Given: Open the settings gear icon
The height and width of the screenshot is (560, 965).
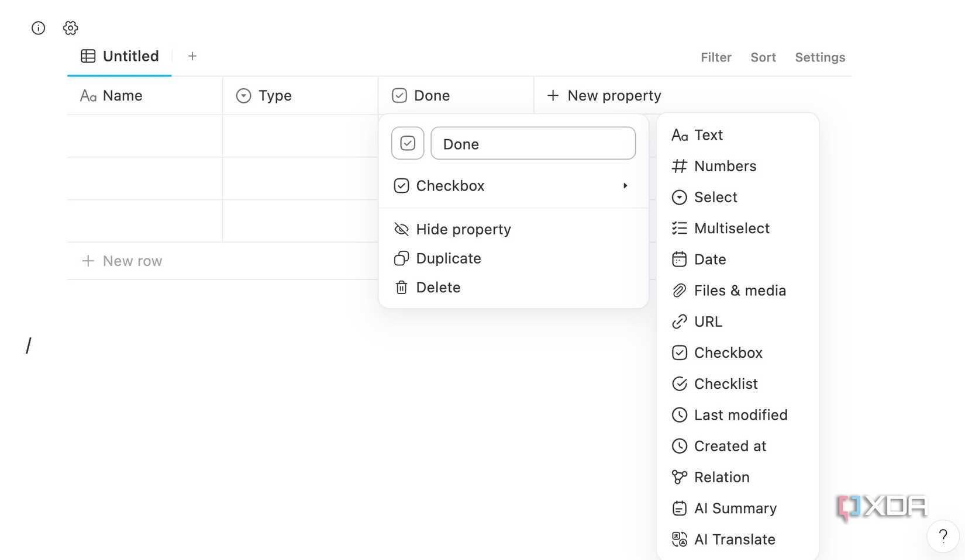Looking at the screenshot, I should [71, 28].
